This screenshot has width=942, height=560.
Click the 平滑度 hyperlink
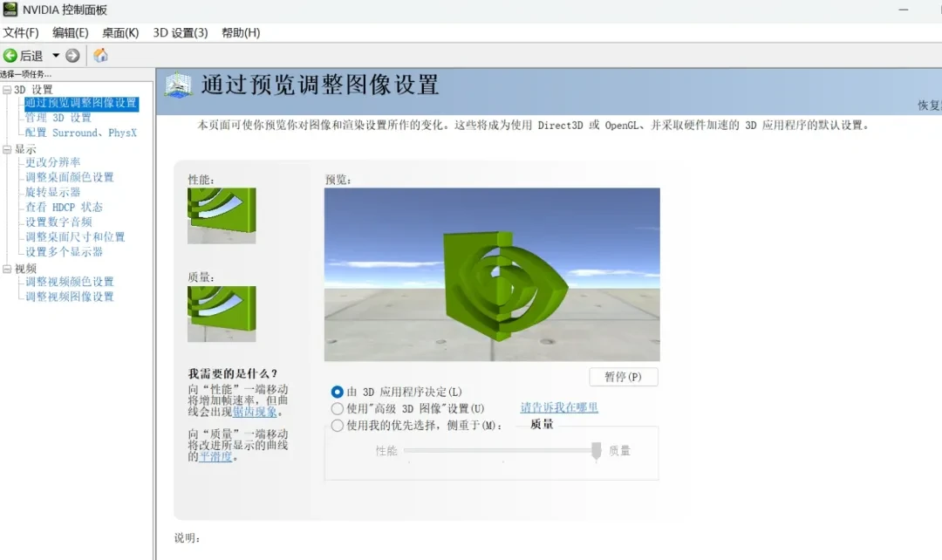[215, 457]
